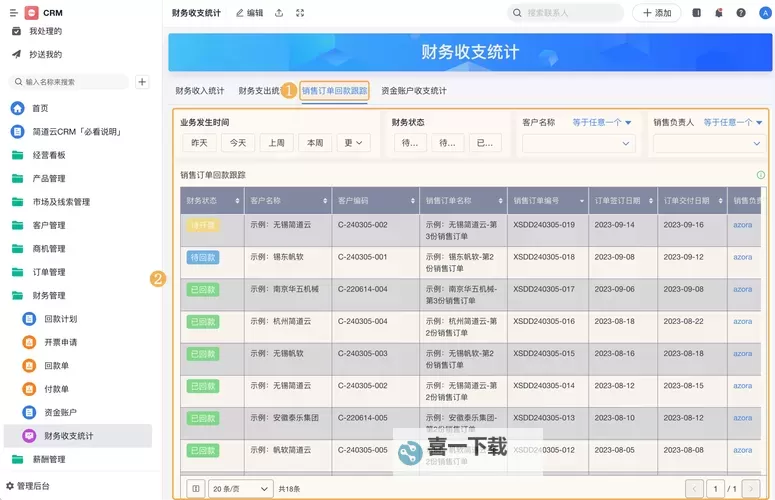Collapse the 财务管理 folder
The width and height of the screenshot is (775, 500).
click(49, 295)
